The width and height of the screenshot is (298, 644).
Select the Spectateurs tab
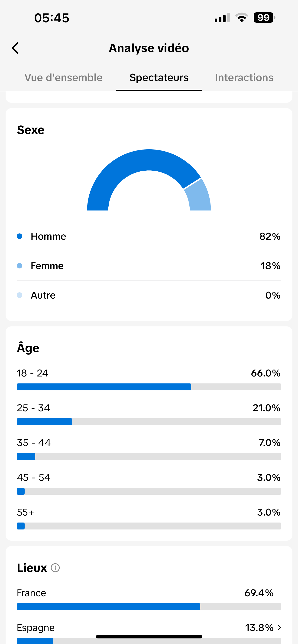coord(159,77)
